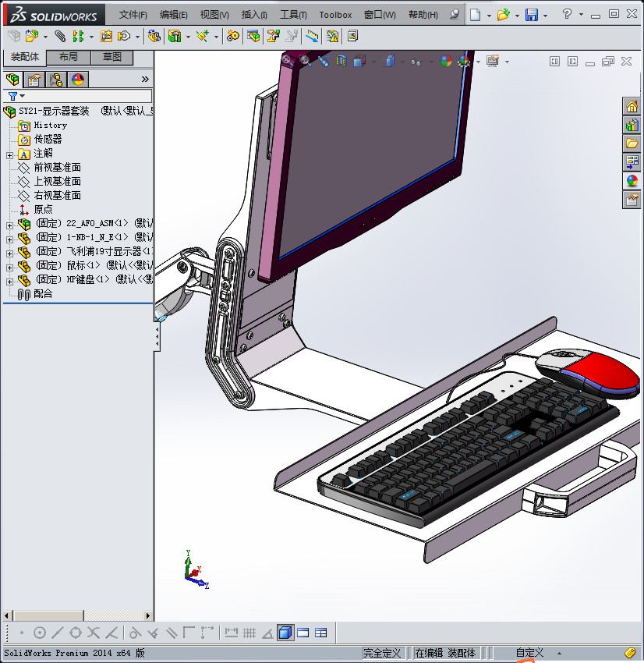Open the Insert Components dropdown arrow
The height and width of the screenshot is (663, 644).
[x=45, y=37]
